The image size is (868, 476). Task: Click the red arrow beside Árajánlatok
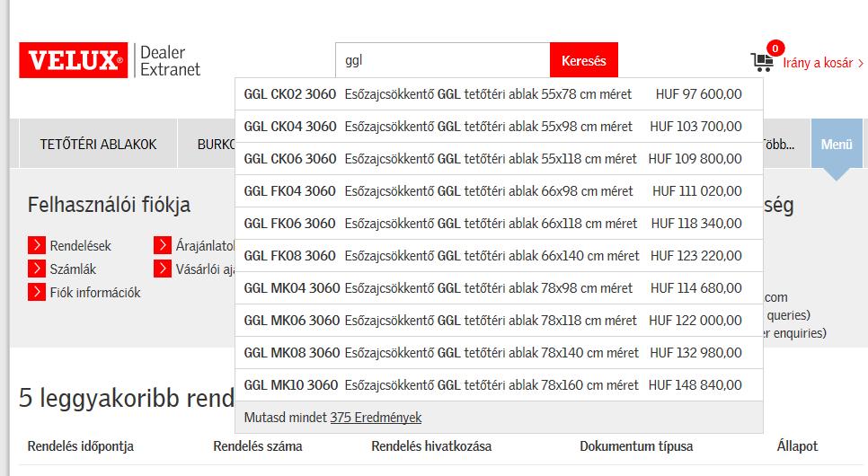click(x=163, y=245)
